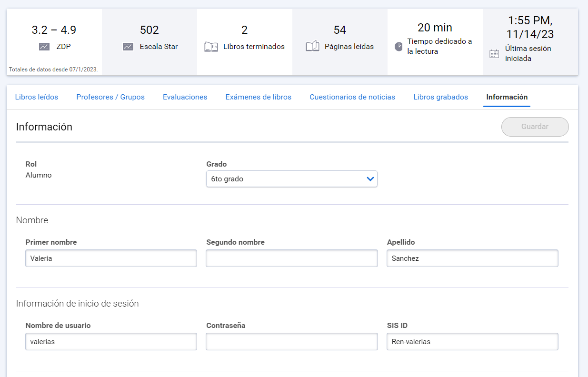The height and width of the screenshot is (377, 588).
Task: Click the Nombre de usuario field
Action: click(111, 342)
